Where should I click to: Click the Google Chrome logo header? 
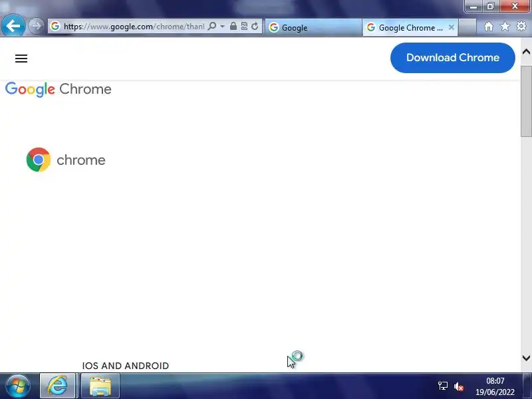pos(58,89)
